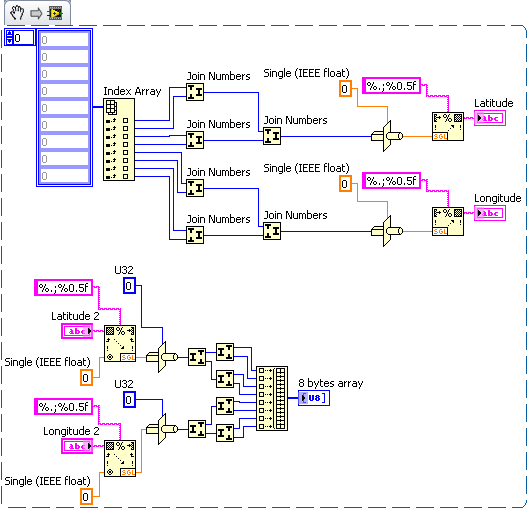
Task: Select the Index Array function node
Action: coord(119,139)
